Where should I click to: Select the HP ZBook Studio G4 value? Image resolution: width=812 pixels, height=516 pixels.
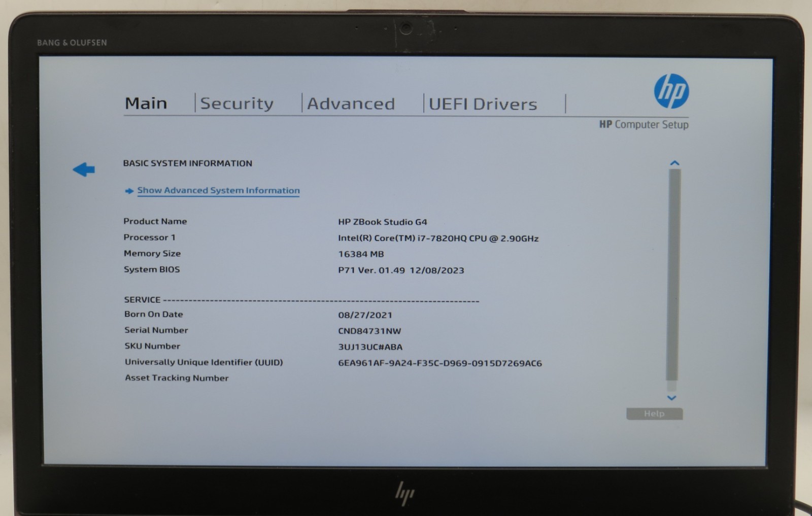click(383, 222)
